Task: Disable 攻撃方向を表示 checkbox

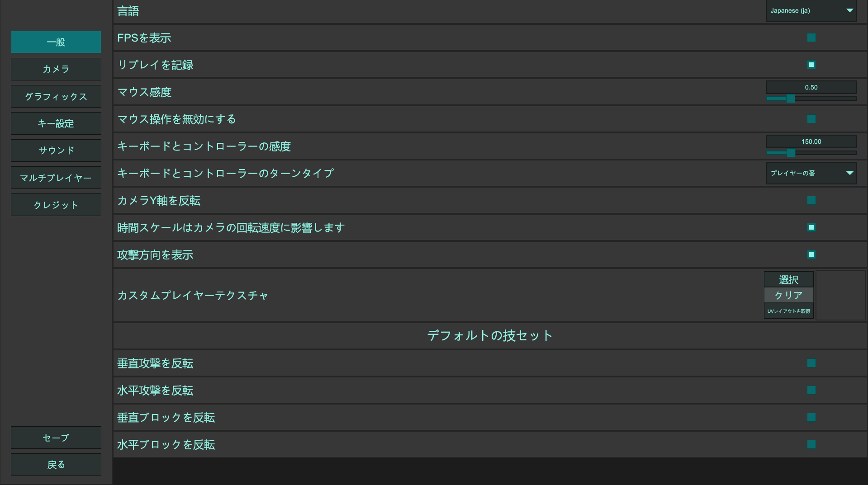Action: pyautogui.click(x=811, y=254)
